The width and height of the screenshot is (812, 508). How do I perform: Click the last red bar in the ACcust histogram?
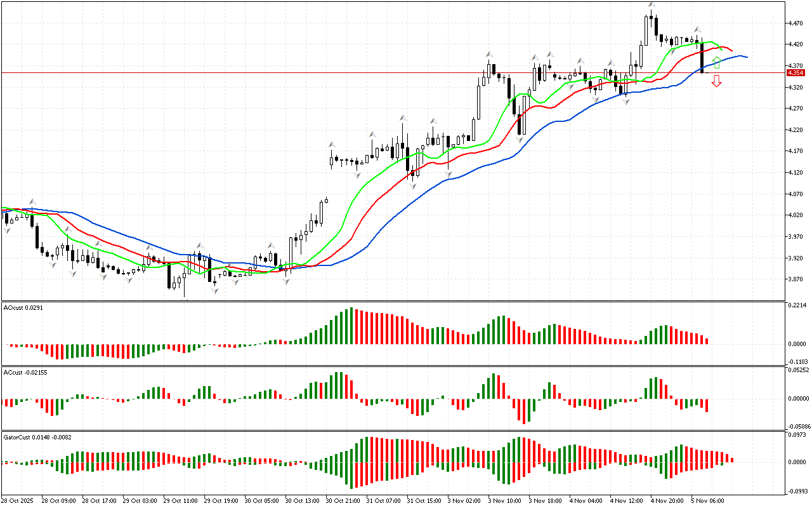click(x=706, y=405)
